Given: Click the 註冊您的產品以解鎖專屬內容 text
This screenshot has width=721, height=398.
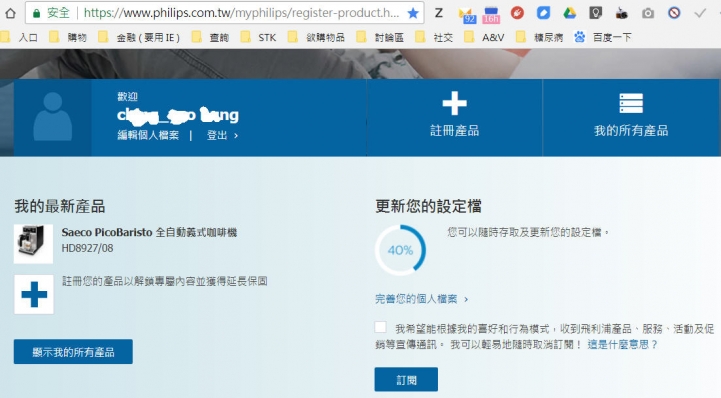Looking at the screenshot, I should pos(164,281).
